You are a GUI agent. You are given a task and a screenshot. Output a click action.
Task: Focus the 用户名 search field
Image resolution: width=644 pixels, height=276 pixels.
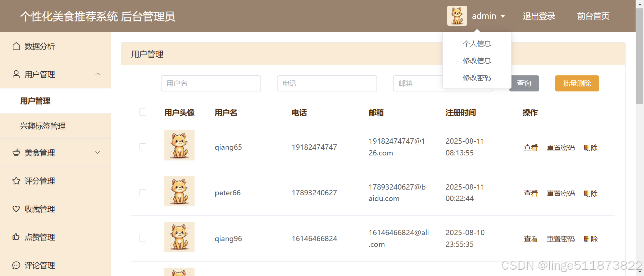[211, 83]
